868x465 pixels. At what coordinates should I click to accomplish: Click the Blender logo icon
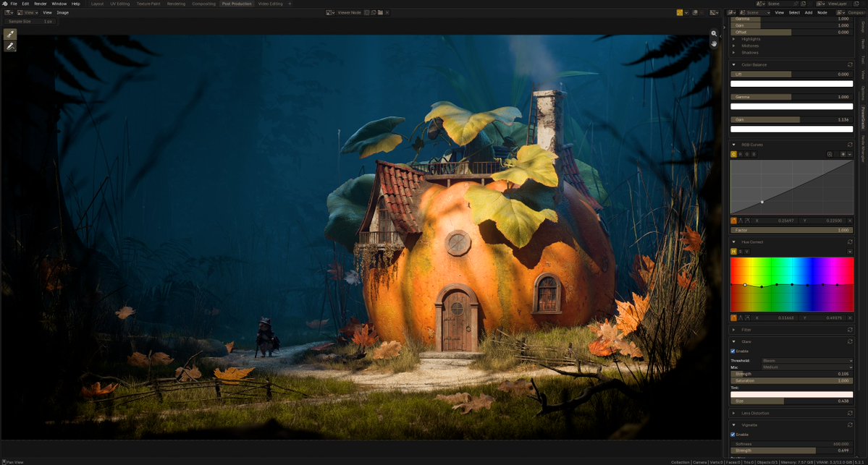tap(5, 4)
